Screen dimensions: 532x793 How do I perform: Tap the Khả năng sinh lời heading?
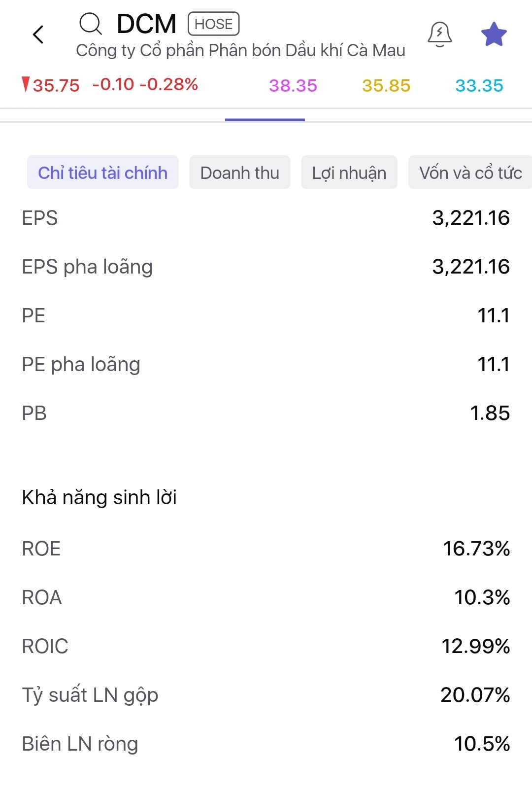pyautogui.click(x=100, y=497)
